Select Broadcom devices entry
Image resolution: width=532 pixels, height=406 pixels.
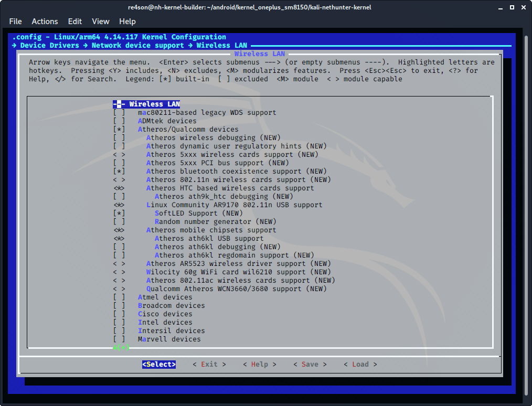click(x=171, y=305)
